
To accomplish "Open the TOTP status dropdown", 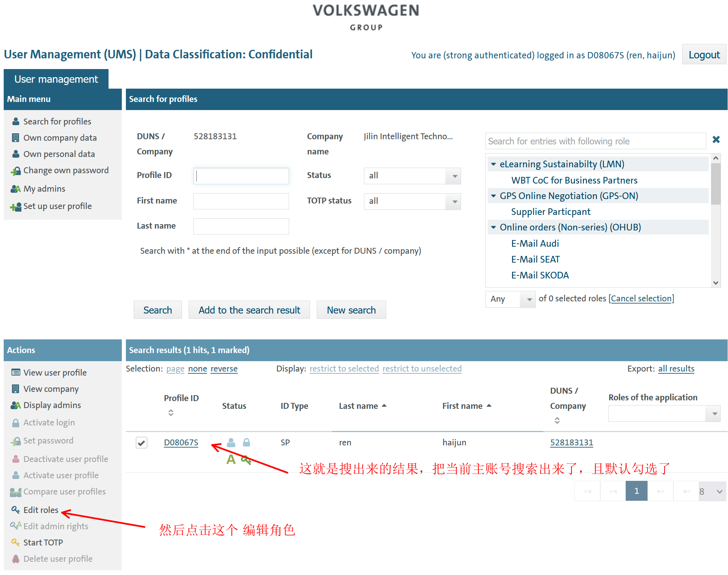I will (x=412, y=201).
